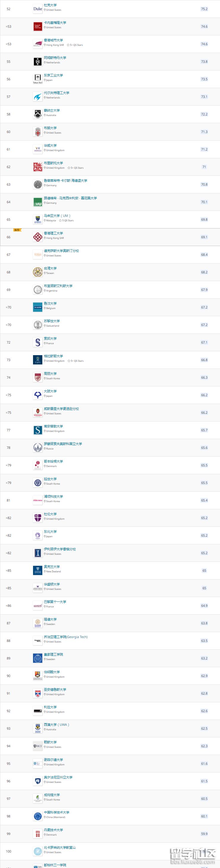Click the Rice University logo
This screenshot has height=868, width=220.
click(38, 746)
